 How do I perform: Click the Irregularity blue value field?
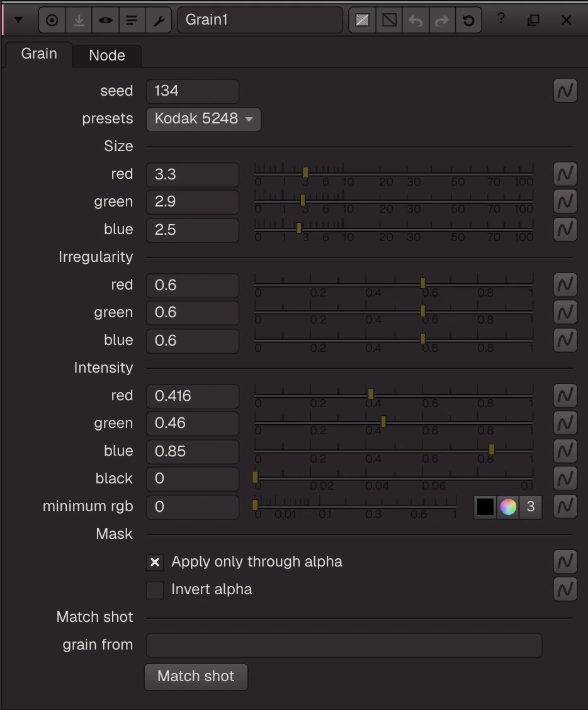tap(193, 341)
